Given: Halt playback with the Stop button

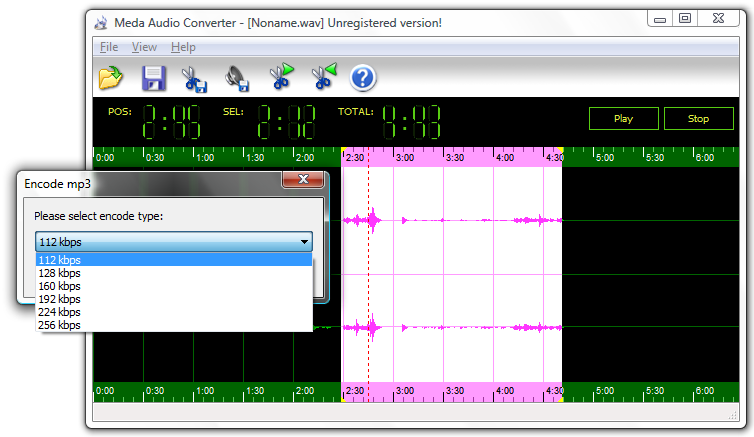Looking at the screenshot, I should [699, 119].
